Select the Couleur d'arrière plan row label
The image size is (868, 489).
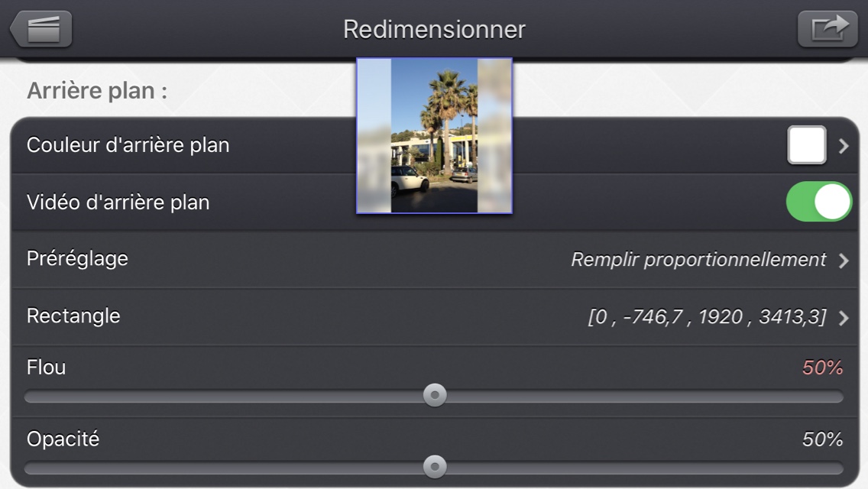click(x=128, y=145)
